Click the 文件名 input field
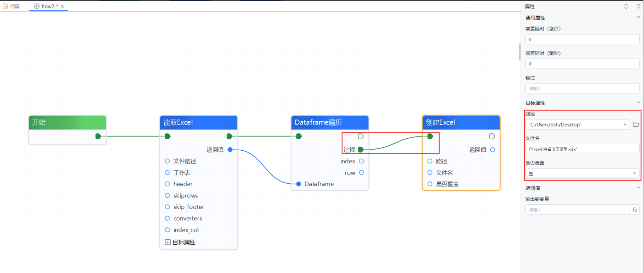This screenshot has height=273, width=644. pyautogui.click(x=582, y=149)
